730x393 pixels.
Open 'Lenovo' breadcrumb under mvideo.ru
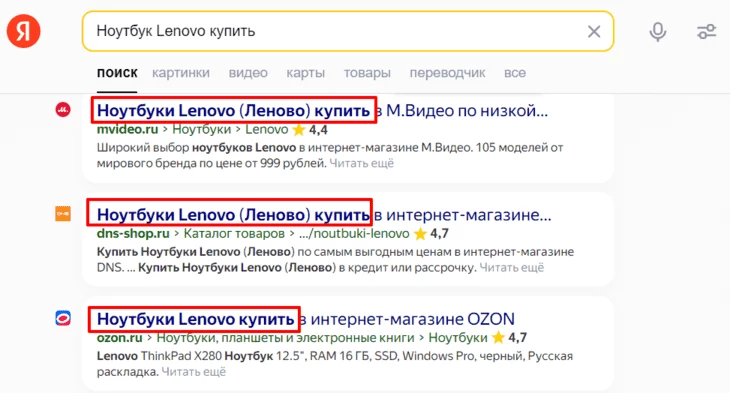(267, 129)
